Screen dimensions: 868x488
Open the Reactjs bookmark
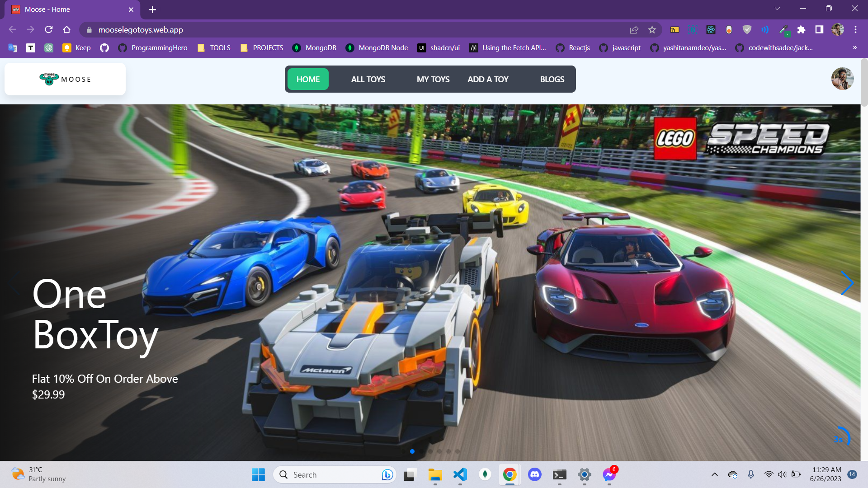(x=573, y=47)
